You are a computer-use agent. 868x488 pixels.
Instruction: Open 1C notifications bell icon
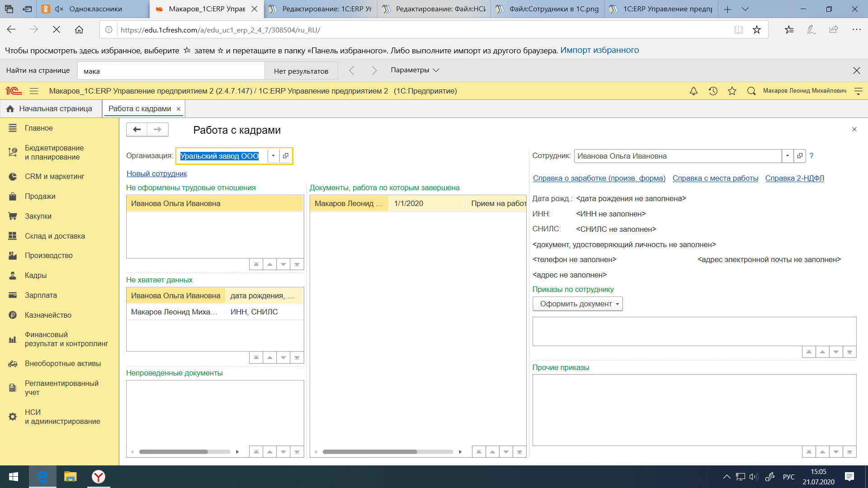pos(693,91)
